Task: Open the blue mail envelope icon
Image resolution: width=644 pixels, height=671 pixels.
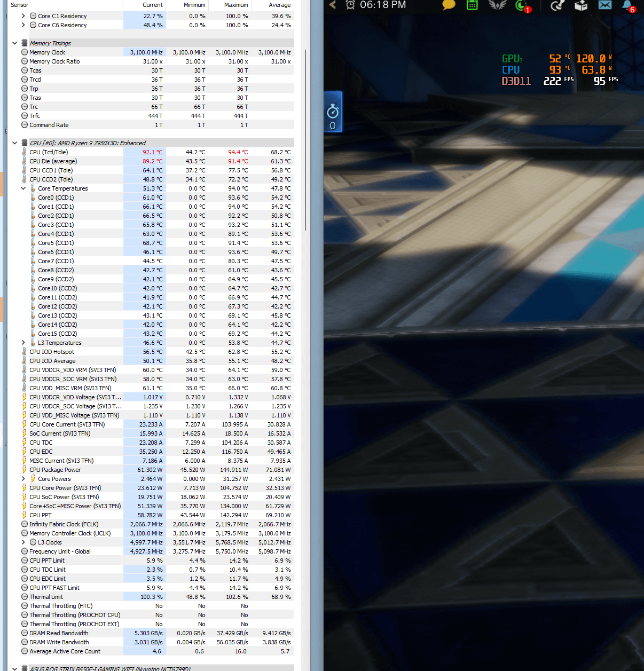Action: (x=605, y=5)
